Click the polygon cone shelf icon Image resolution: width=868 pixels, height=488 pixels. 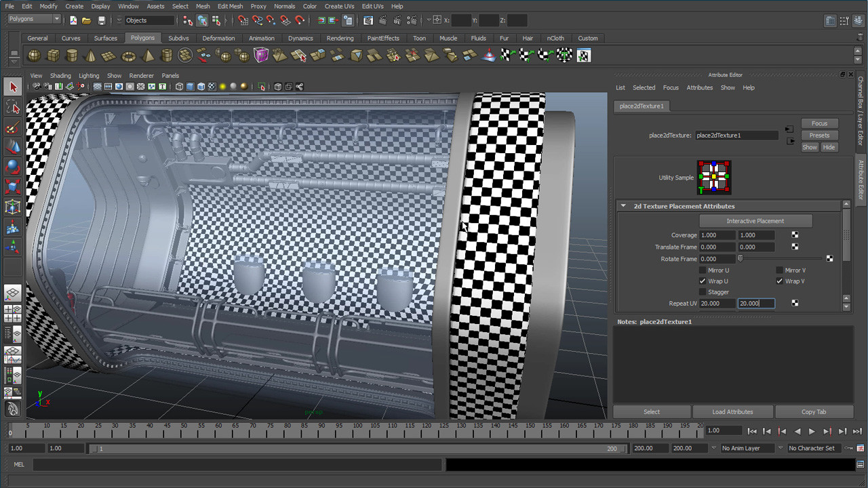point(90,56)
